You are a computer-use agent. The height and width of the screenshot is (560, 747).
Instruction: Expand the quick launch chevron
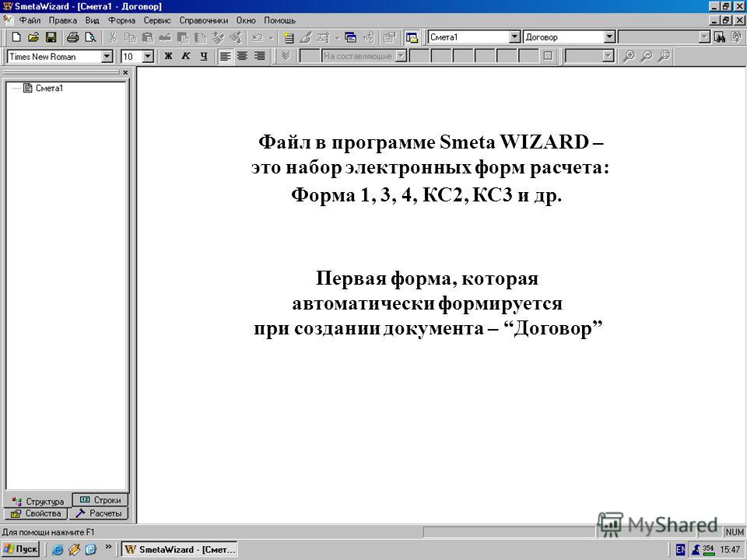coord(108,547)
